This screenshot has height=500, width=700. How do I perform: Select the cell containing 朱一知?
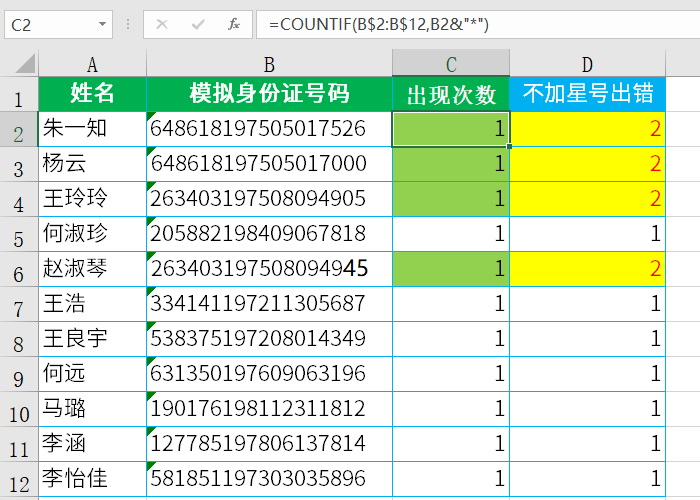pos(92,129)
